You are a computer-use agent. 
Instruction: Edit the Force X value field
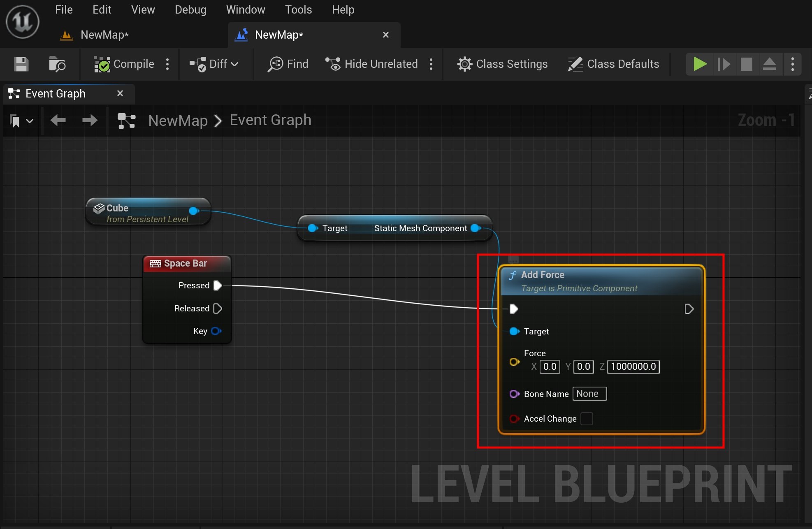click(x=550, y=367)
